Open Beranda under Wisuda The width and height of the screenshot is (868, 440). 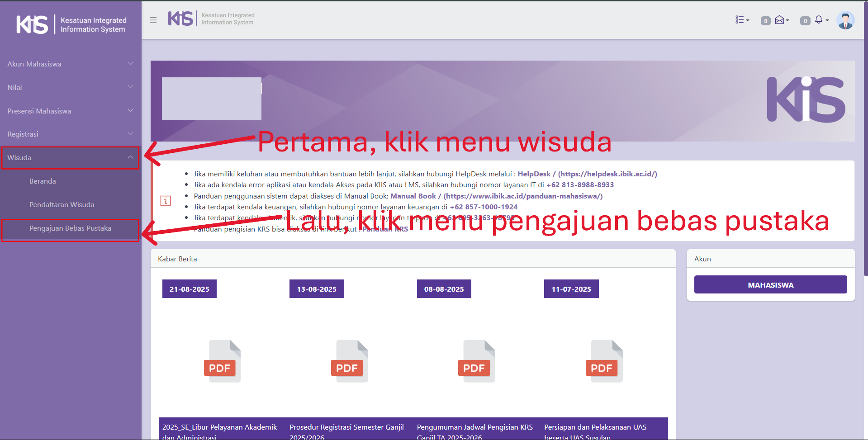[43, 181]
